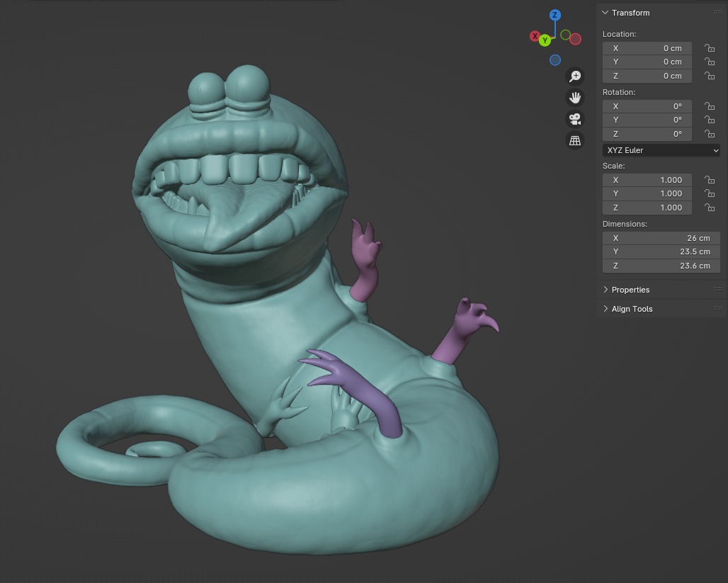
Task: Expand the Properties panel
Action: [x=605, y=290]
